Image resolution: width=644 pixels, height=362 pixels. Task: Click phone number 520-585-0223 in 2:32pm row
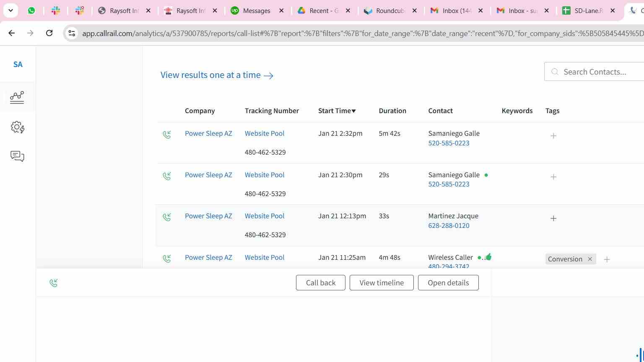(449, 143)
